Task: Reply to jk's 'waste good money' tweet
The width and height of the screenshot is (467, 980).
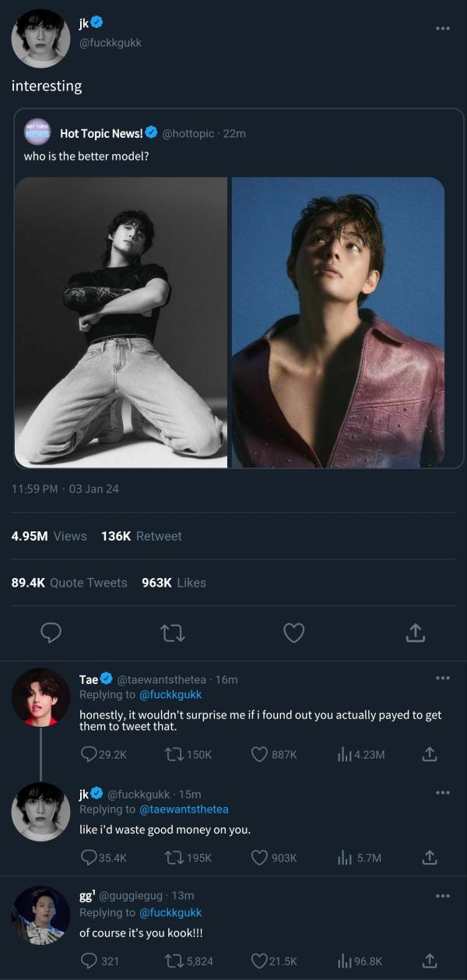Action: (90, 857)
